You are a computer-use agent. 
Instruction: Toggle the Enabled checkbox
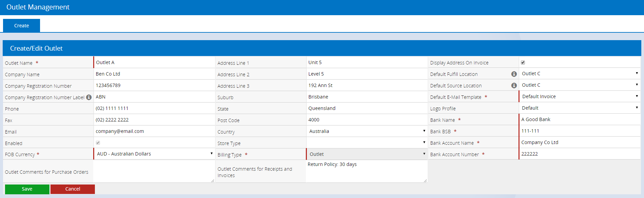pos(98,143)
